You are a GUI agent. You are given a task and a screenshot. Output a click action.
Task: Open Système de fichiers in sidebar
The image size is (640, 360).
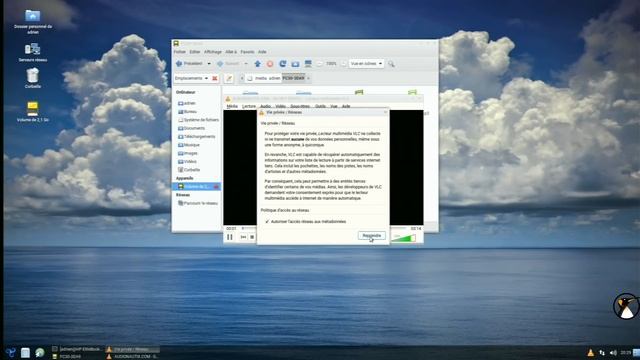198,120
